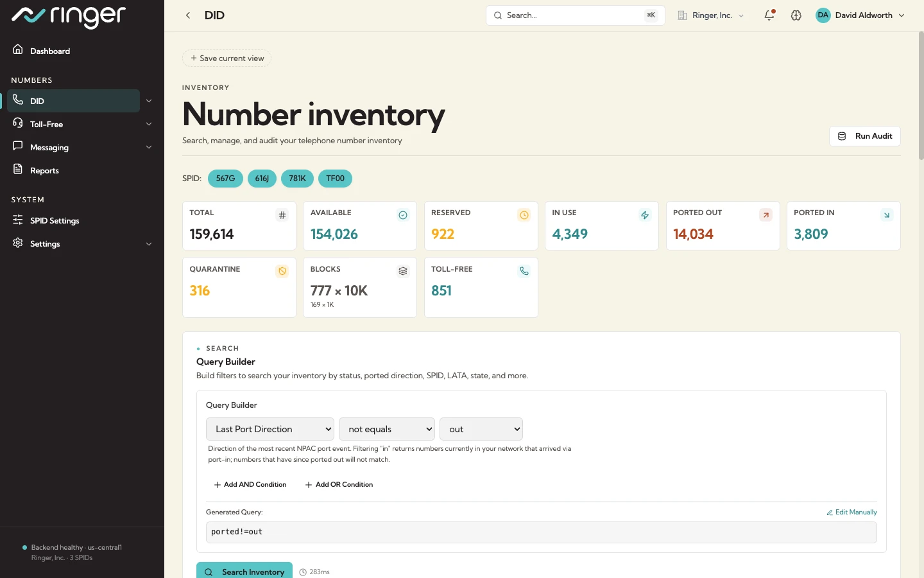This screenshot has height=578, width=924.
Task: Click the Backend healthy status text
Action: click(76, 548)
